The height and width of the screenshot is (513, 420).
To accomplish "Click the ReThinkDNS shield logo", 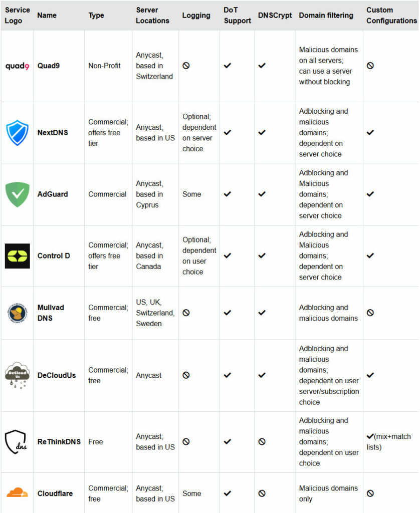I will pyautogui.click(x=16, y=442).
